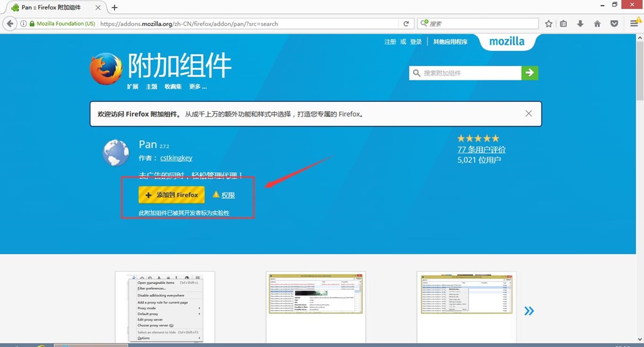644x347 pixels.
Task: Go to Firefox home page icon
Action: (x=597, y=24)
